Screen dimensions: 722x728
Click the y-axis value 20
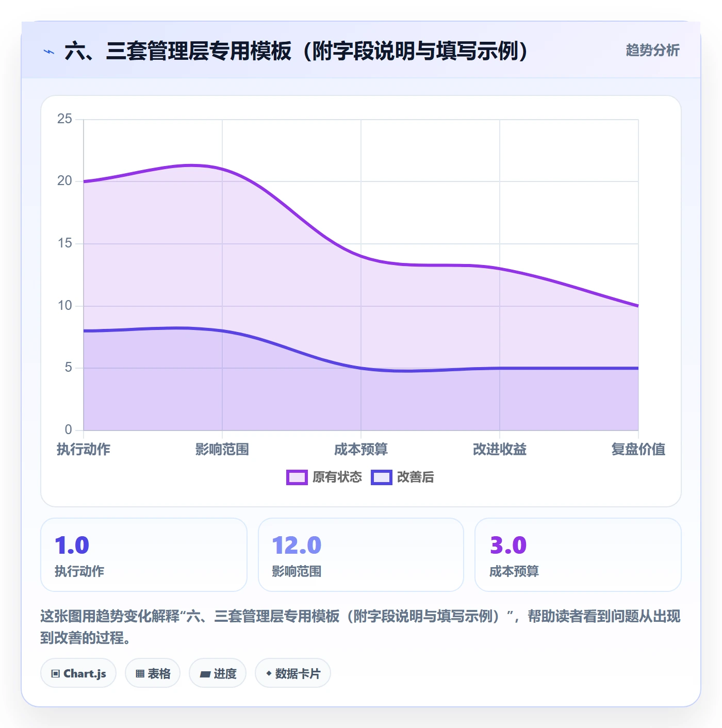coord(65,181)
